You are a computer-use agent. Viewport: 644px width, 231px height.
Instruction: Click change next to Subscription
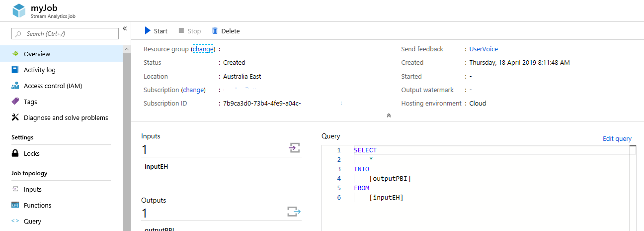point(193,90)
